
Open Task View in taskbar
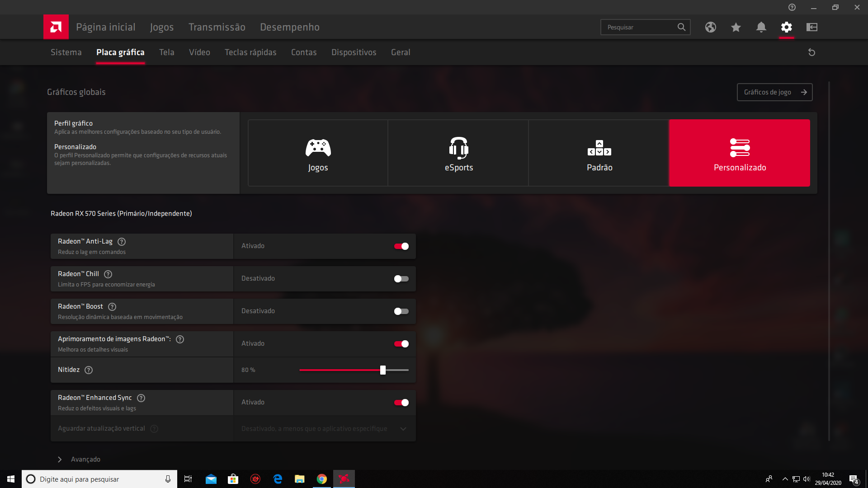tap(188, 479)
